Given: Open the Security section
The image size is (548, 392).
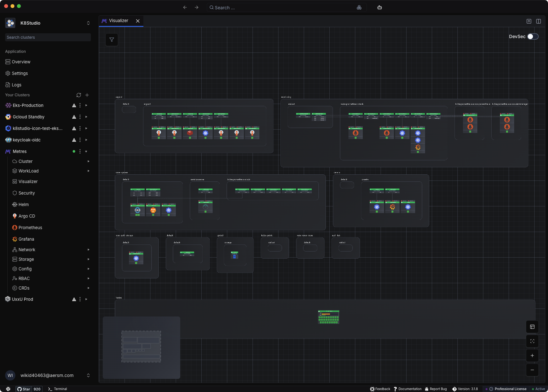Looking at the screenshot, I should 27,193.
